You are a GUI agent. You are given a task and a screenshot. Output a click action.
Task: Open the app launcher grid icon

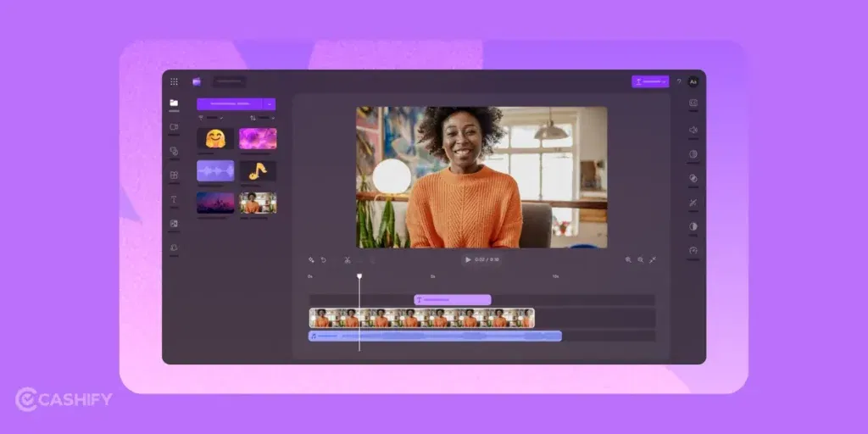tap(174, 82)
